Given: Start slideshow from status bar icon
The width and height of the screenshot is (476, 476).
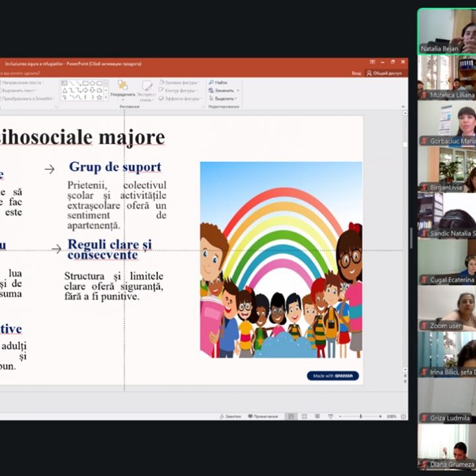Looking at the screenshot, I should click(329, 416).
